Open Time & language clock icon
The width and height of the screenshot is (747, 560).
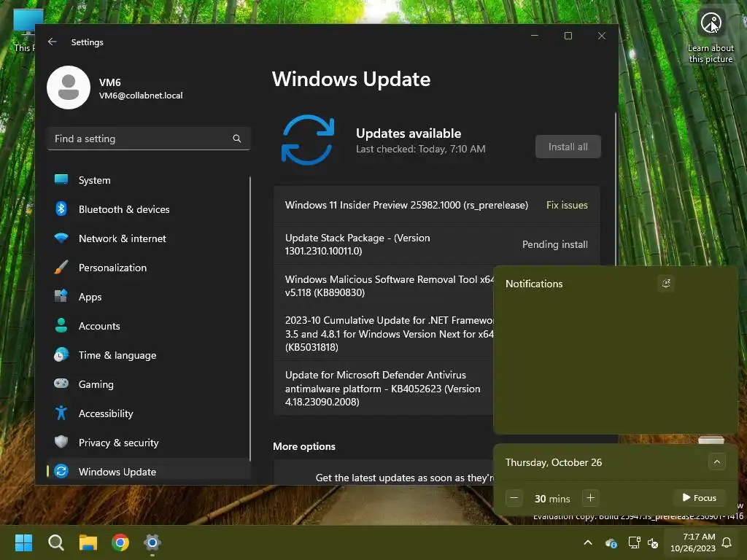(61, 355)
